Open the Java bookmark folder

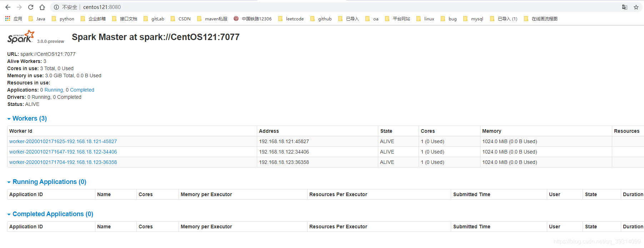pyautogui.click(x=37, y=19)
